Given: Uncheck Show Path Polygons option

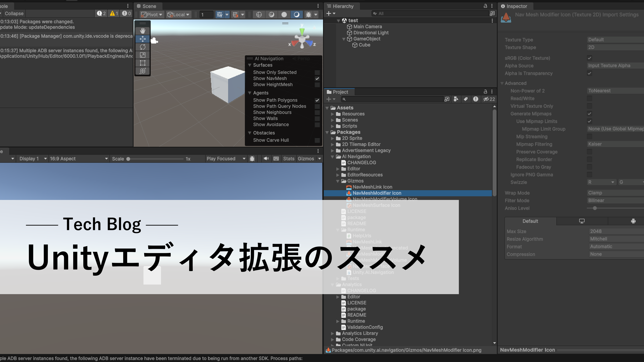Looking at the screenshot, I should coord(317,100).
